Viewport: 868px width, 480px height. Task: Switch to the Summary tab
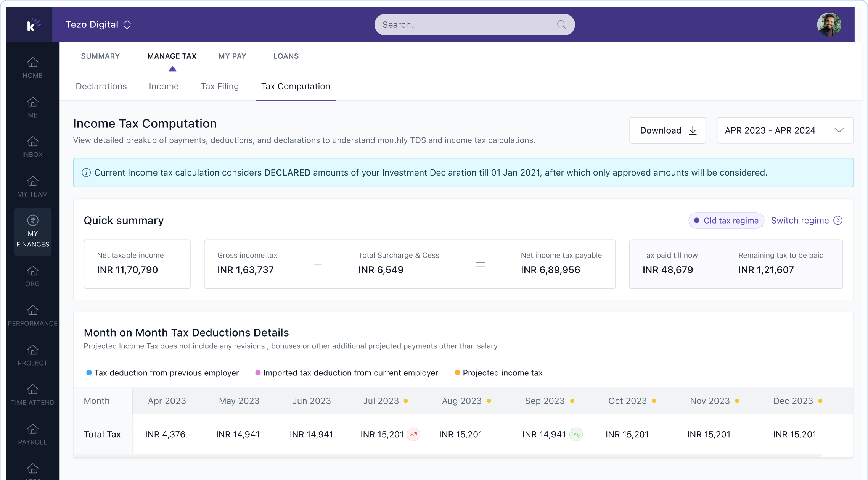click(100, 56)
